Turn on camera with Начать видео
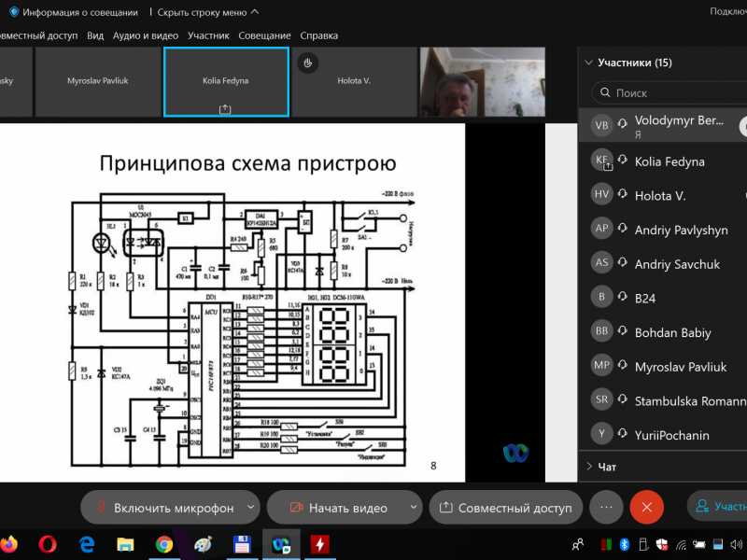This screenshot has width=747, height=560. pyautogui.click(x=336, y=508)
